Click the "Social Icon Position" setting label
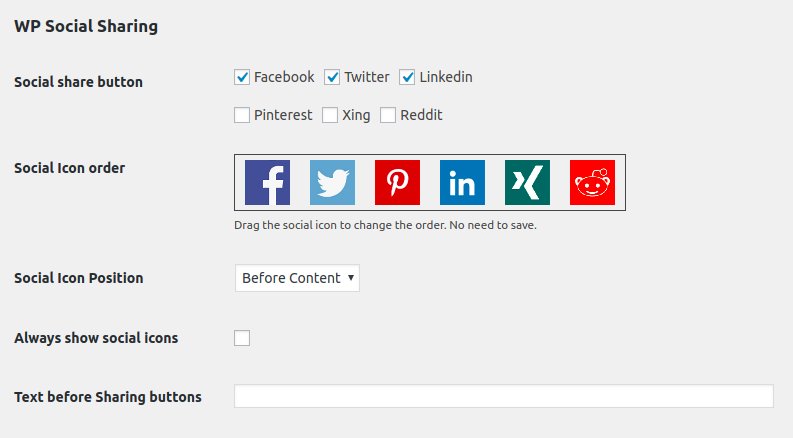This screenshot has width=793, height=438. point(79,278)
